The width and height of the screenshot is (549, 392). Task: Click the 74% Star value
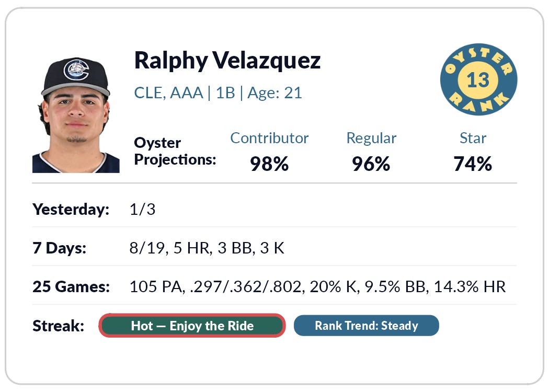(473, 164)
